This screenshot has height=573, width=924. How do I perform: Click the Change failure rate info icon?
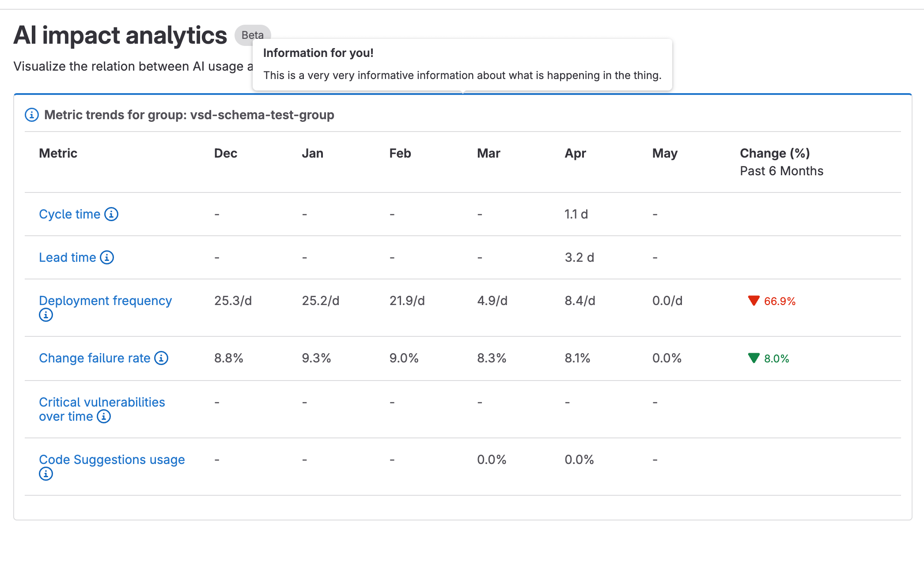click(x=161, y=358)
